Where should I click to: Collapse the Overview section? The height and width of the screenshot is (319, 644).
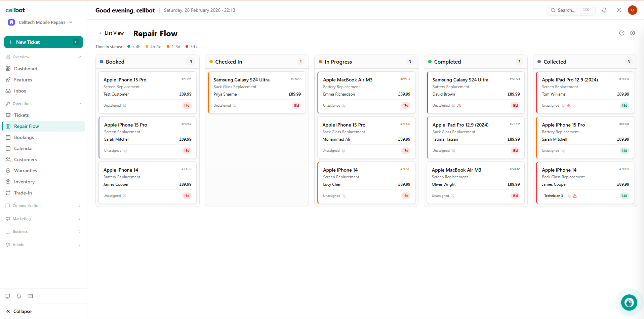(x=43, y=57)
